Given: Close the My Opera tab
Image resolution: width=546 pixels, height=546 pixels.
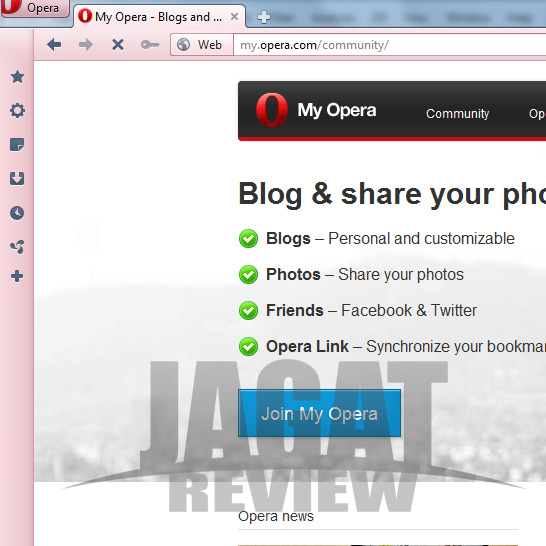Looking at the screenshot, I should (235, 16).
